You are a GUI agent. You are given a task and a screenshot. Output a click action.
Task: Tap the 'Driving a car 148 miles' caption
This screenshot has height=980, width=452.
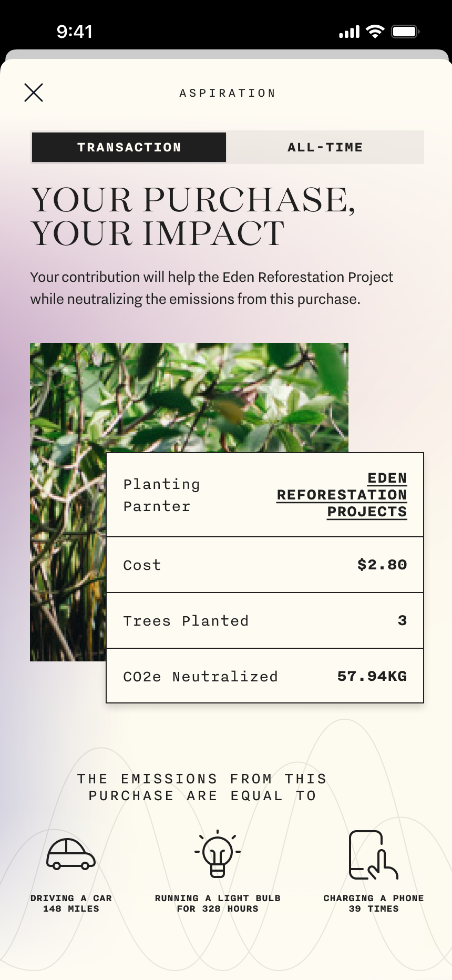[x=71, y=903]
